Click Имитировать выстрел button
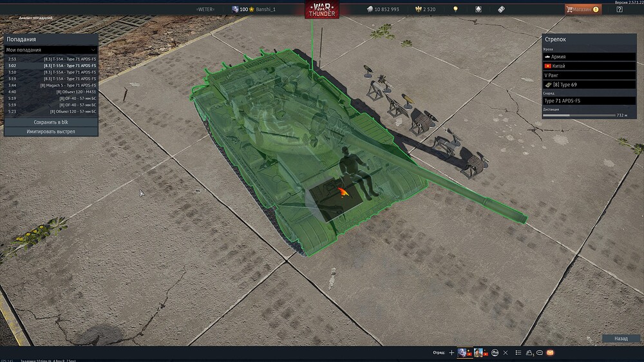This screenshot has height=362, width=644. click(x=51, y=131)
